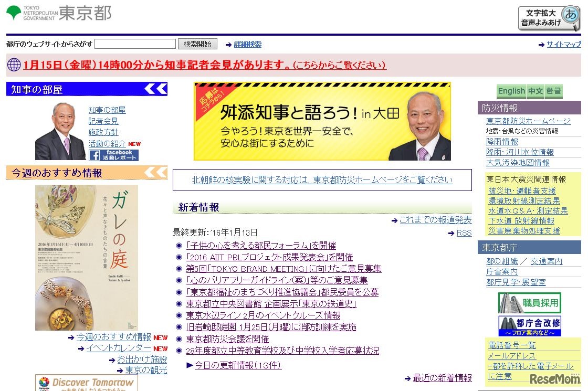This screenshot has width=588, height=391.
Task: Open the 施政方針 link
Action: pos(103,132)
